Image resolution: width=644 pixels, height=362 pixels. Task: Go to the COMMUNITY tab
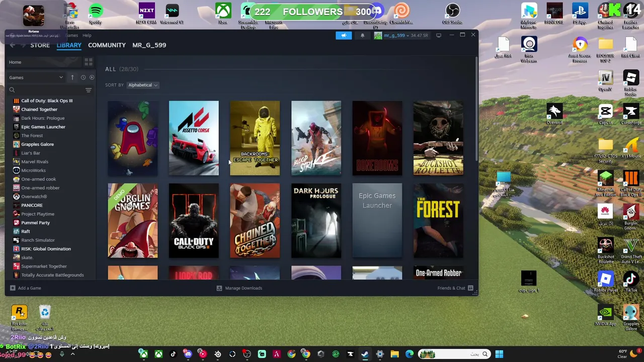(107, 45)
